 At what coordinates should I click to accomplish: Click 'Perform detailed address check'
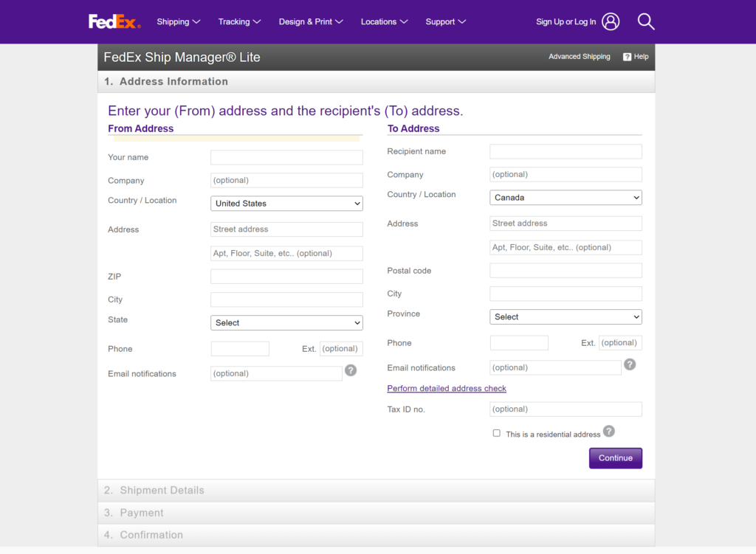(446, 388)
